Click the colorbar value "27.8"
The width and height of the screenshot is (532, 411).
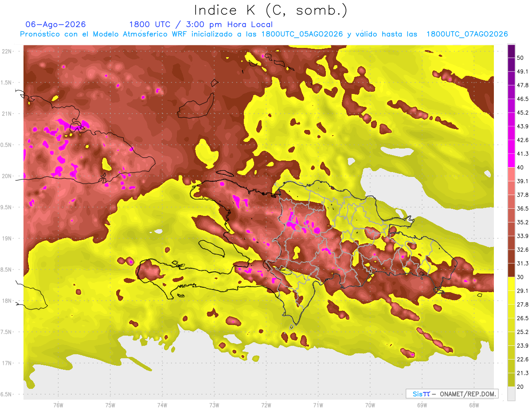tap(522, 305)
